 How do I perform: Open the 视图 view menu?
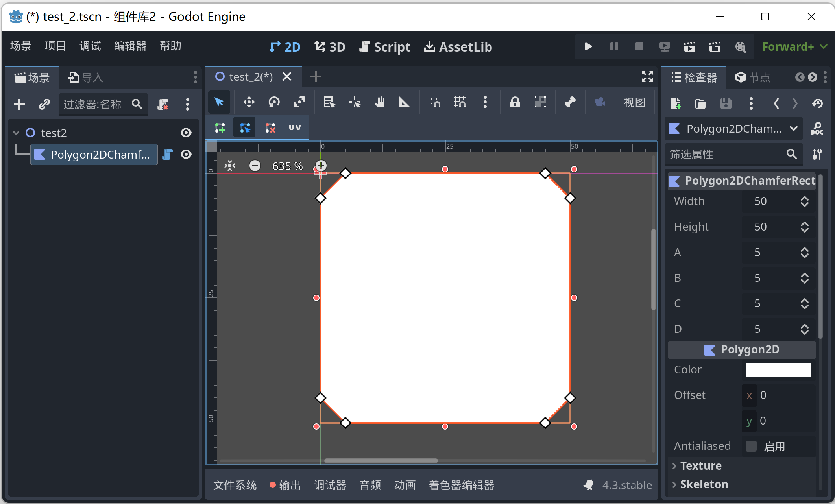[635, 103]
